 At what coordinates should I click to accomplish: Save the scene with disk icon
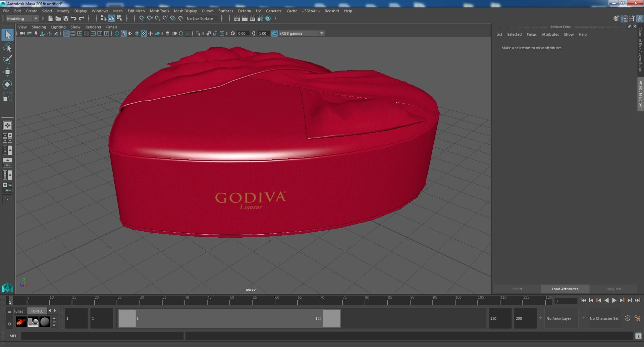pyautogui.click(x=66, y=18)
